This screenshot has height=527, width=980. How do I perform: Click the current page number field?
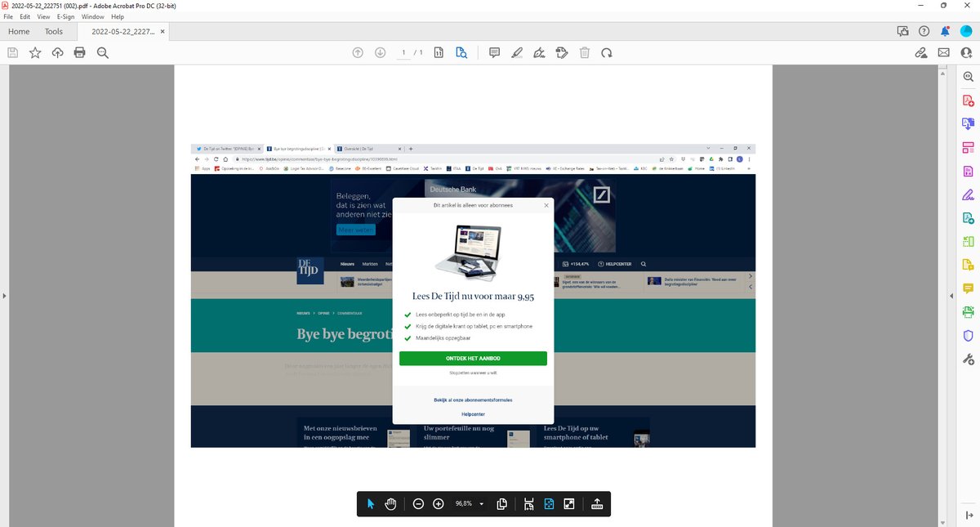point(403,52)
